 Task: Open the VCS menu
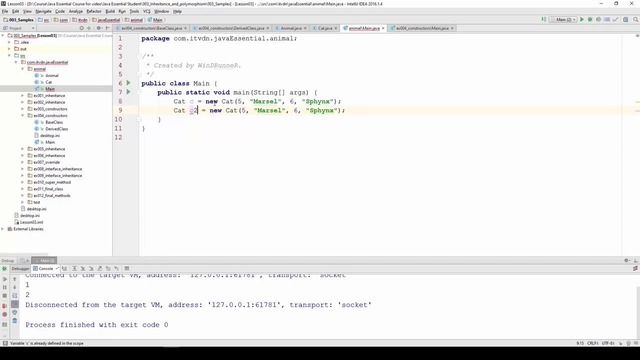(147, 11)
